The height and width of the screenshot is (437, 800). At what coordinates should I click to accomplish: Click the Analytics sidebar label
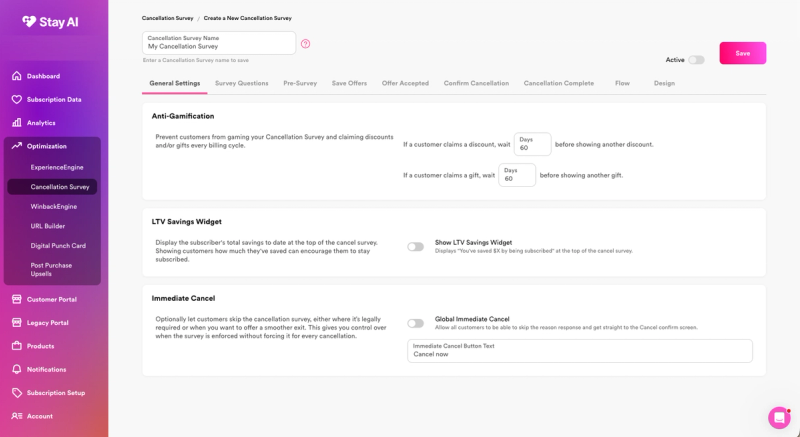tap(41, 123)
